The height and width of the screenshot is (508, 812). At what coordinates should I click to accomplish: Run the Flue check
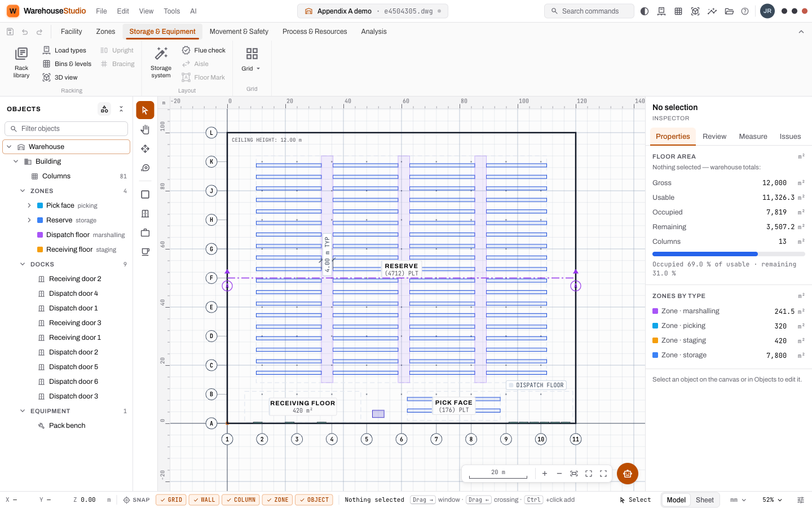[204, 50]
